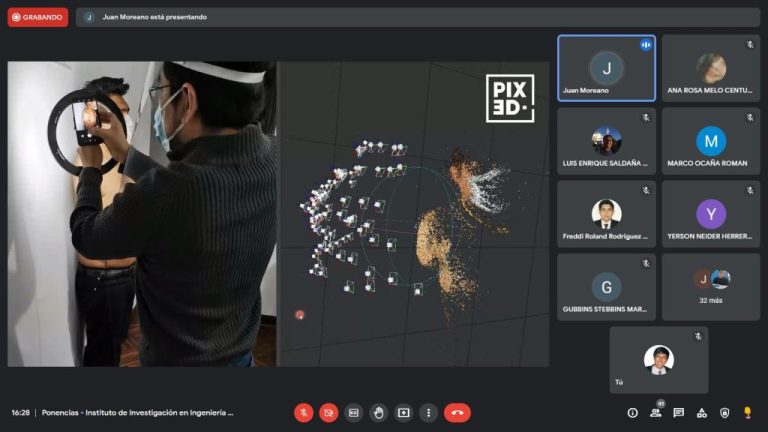Click the present screen icon
The image size is (768, 432).
(x=404, y=412)
